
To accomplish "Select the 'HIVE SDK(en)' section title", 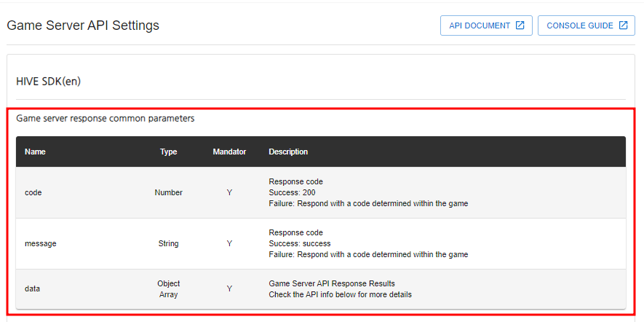I will pyautogui.click(x=49, y=82).
